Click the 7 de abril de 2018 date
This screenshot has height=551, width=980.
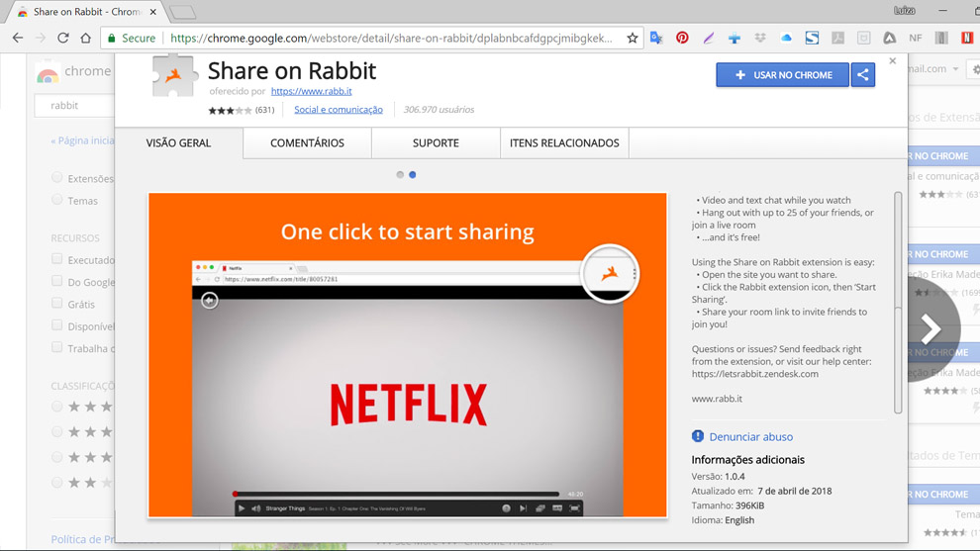point(794,491)
